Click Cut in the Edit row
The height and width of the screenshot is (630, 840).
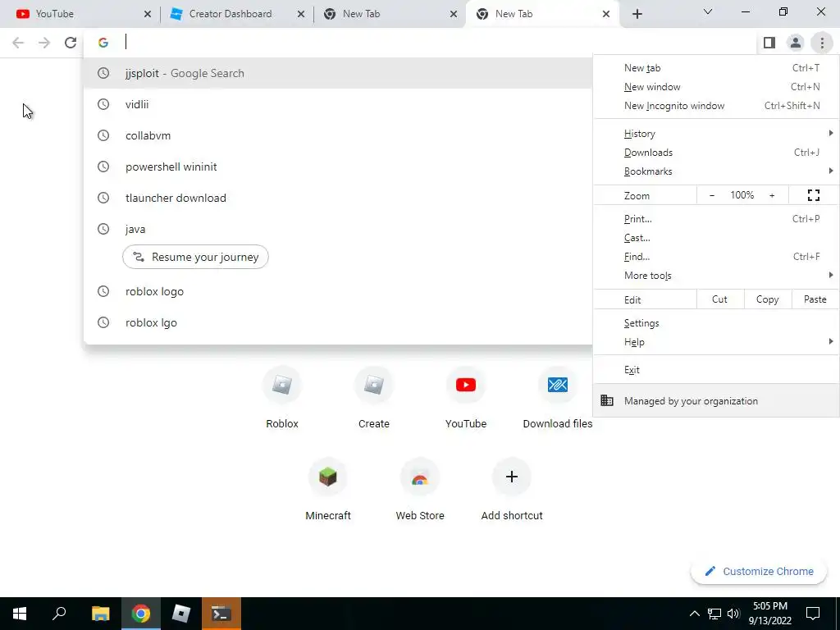(x=720, y=299)
